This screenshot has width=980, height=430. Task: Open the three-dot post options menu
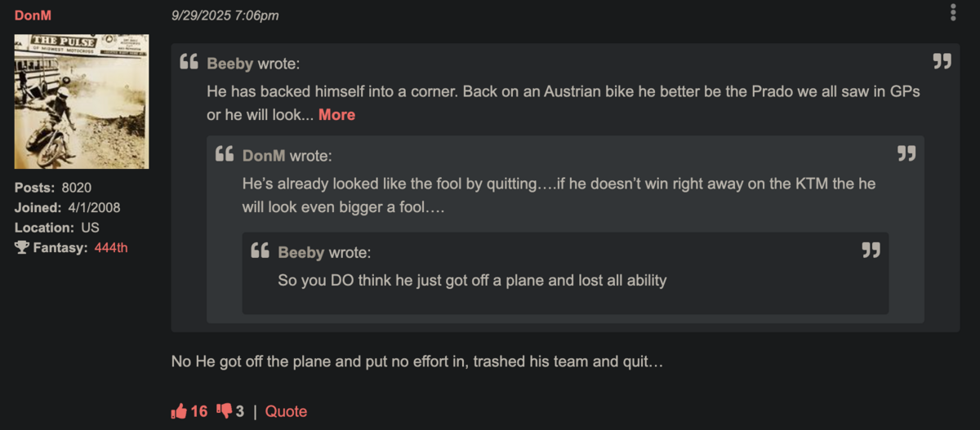[x=953, y=12]
